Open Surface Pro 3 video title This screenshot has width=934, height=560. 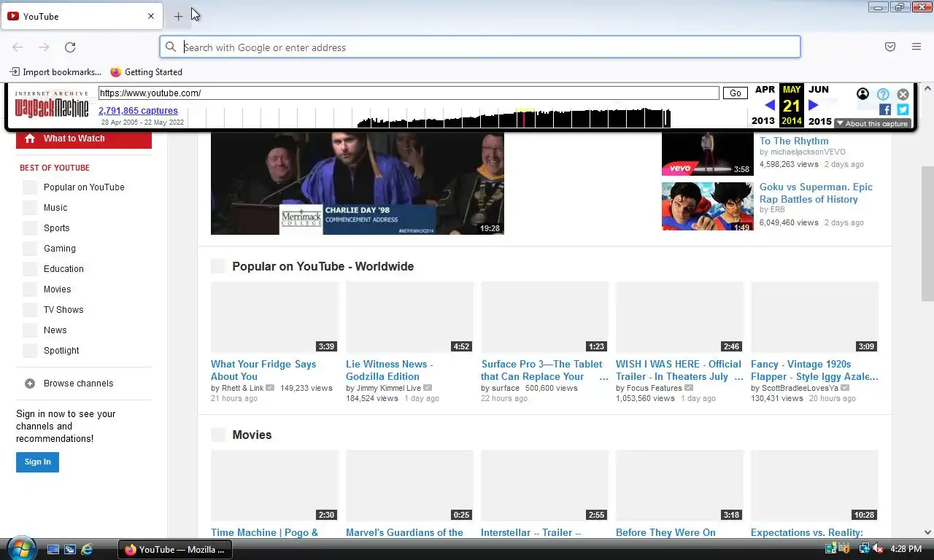tap(544, 370)
